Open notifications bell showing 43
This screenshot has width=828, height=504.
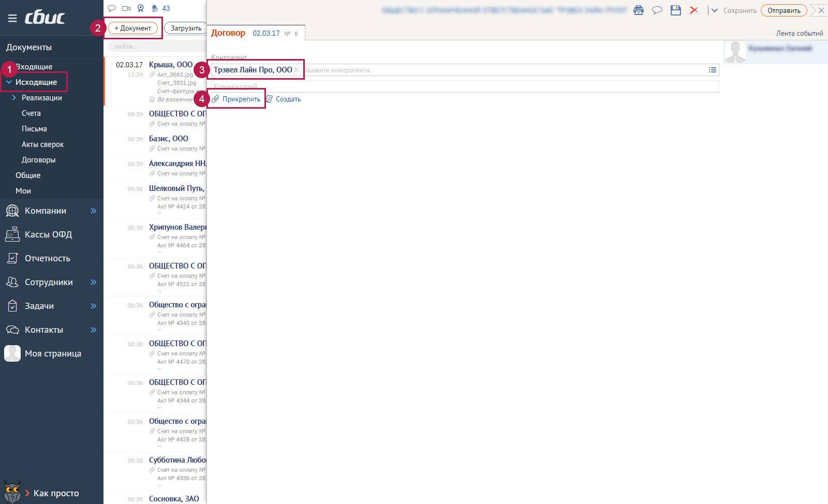point(161,8)
